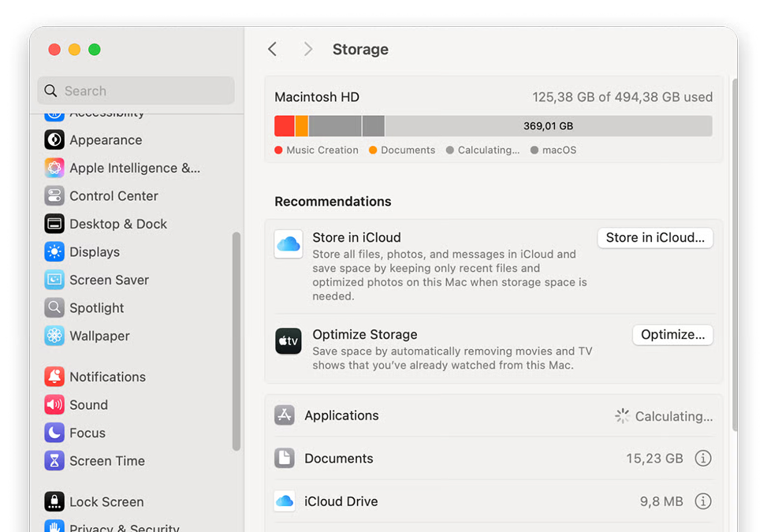
Task: Go back using the left chevron
Action: (x=273, y=50)
